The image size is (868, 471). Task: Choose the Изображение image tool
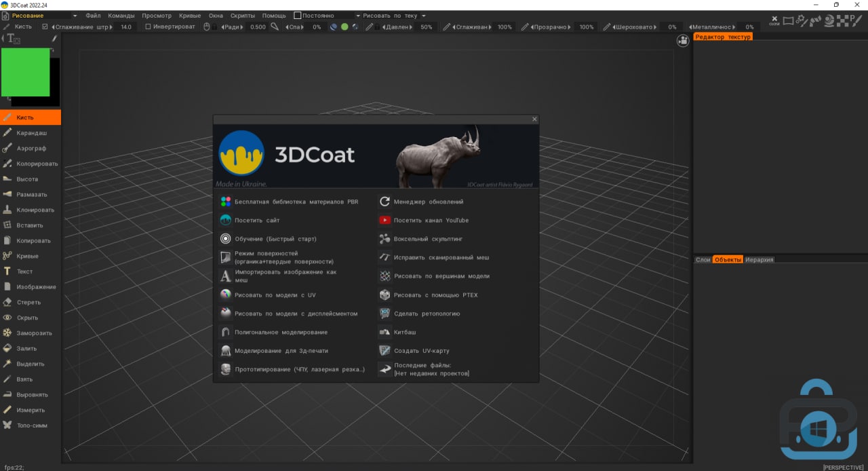[x=31, y=287]
